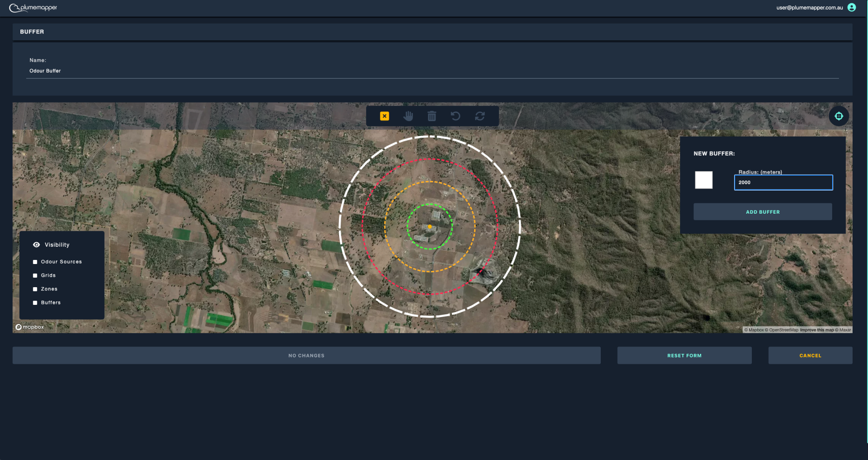The width and height of the screenshot is (868, 460).
Task: Click the Maxar attribution text
Action: (843, 330)
